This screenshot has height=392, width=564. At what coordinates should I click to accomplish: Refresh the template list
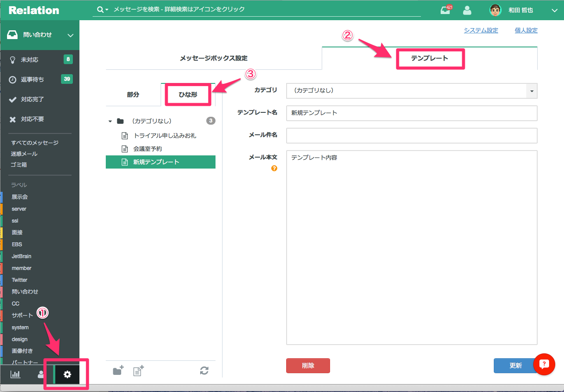pos(204,370)
